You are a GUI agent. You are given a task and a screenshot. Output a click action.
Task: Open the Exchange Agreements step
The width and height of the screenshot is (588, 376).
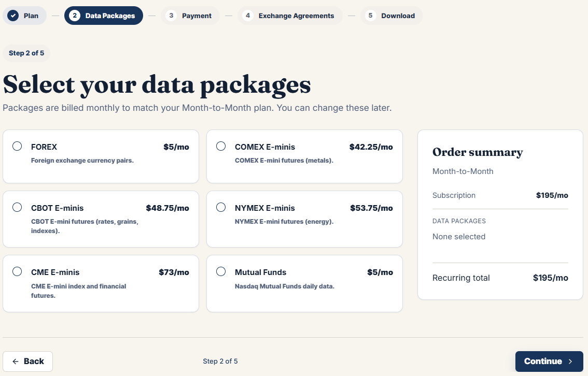[290, 16]
